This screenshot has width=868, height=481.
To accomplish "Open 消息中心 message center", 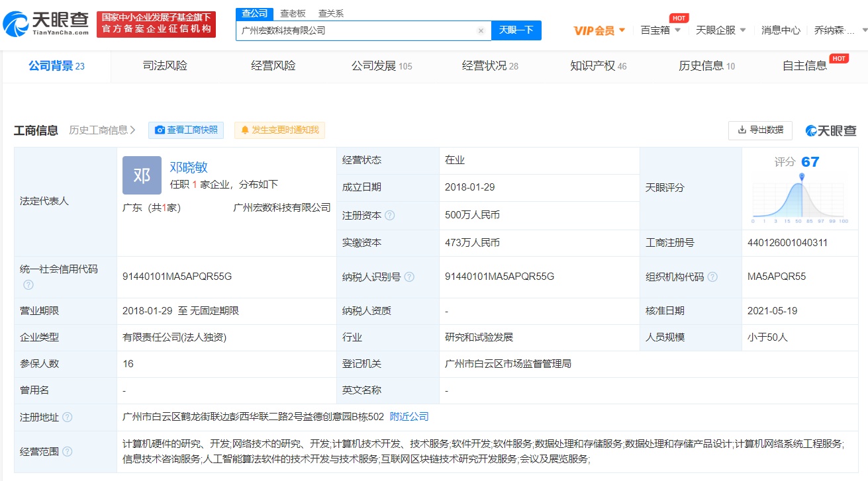I will (x=781, y=30).
